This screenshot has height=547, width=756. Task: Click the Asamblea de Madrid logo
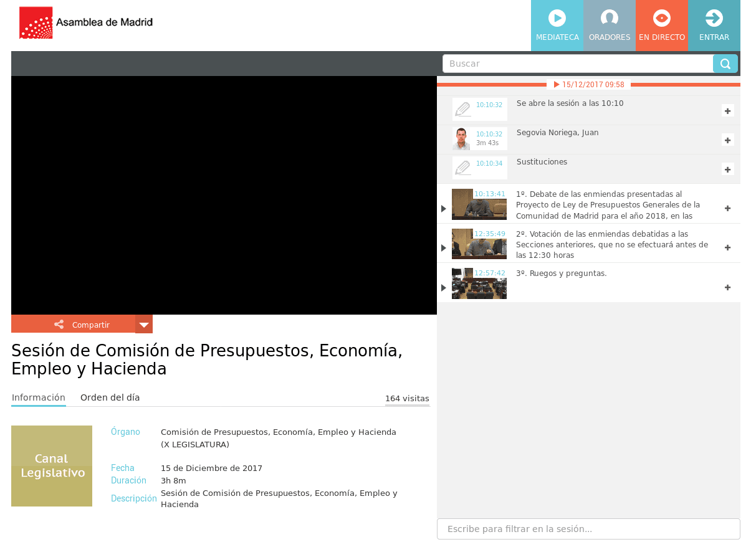(86, 23)
